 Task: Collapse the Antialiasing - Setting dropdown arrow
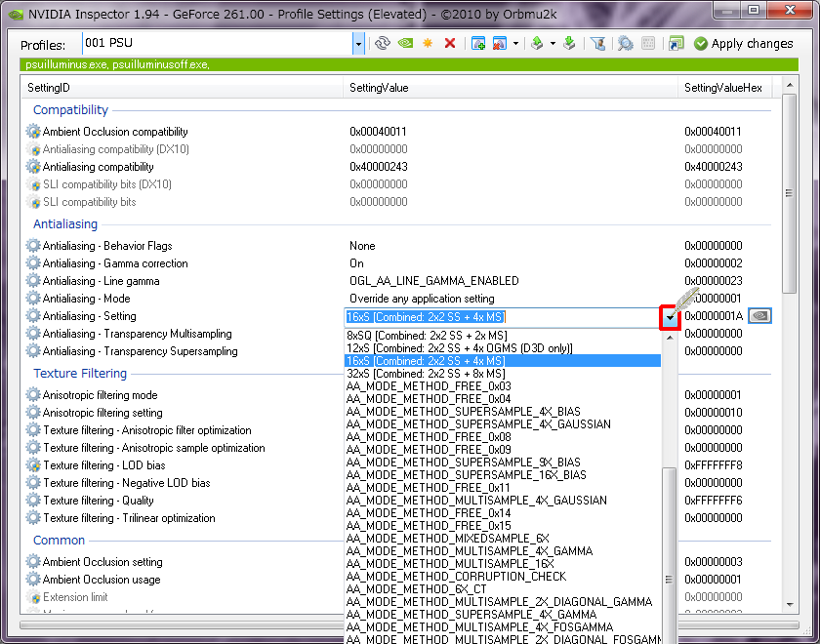[670, 317]
